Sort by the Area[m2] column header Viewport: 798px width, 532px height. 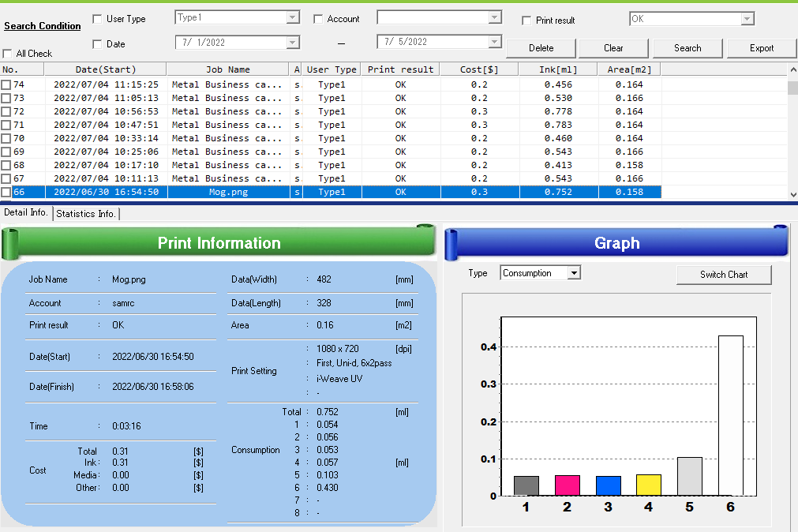pos(630,69)
